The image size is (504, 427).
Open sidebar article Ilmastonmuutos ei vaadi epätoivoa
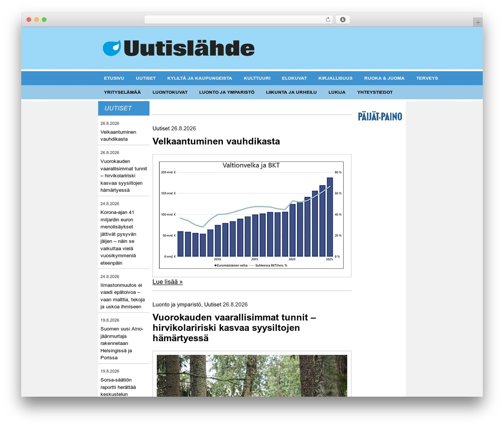[122, 296]
